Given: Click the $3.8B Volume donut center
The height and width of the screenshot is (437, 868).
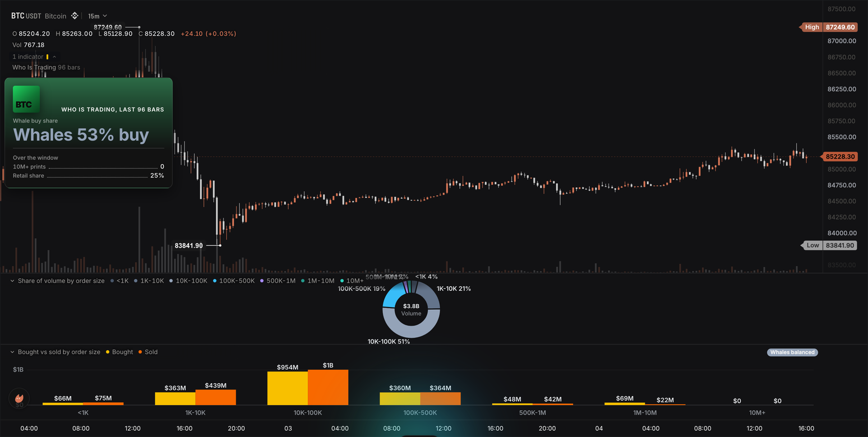Looking at the screenshot, I should point(411,309).
